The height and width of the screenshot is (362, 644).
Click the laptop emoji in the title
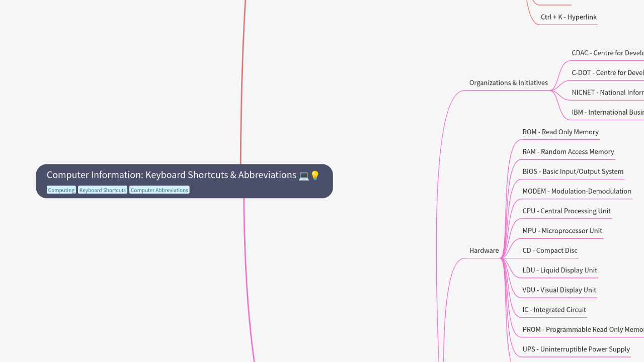click(304, 175)
